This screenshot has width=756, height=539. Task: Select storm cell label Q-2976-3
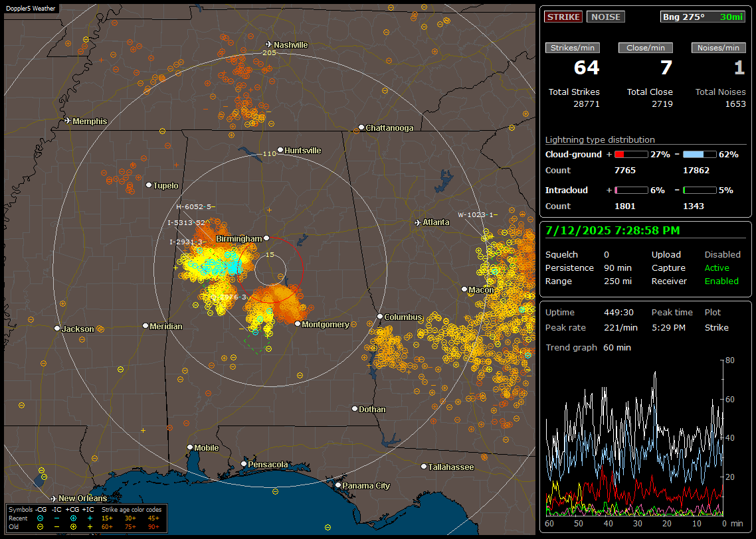tap(229, 297)
